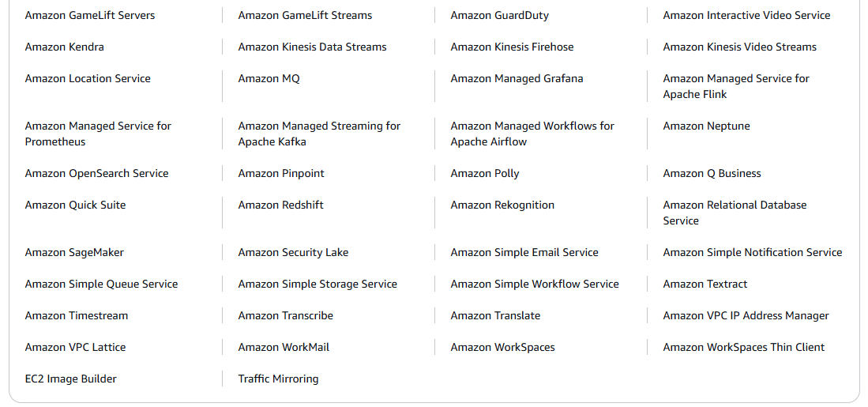This screenshot has height=407, width=868.
Task: Click Amazon Rekognition link
Action: [x=502, y=205]
